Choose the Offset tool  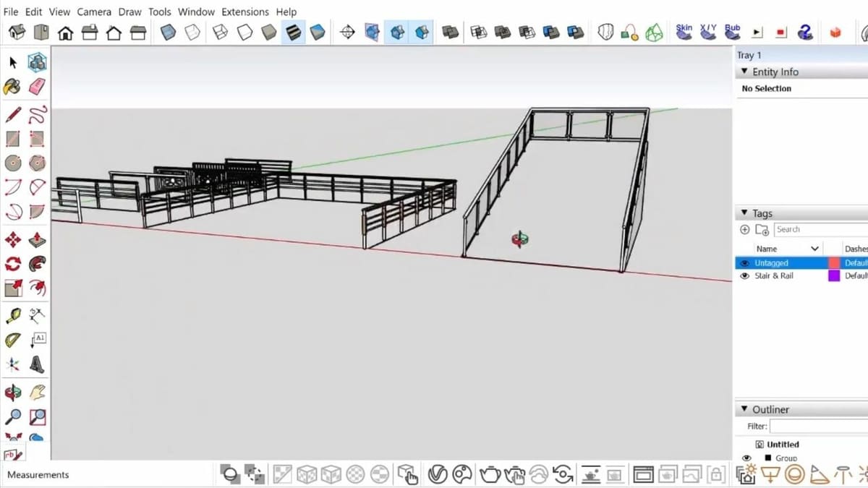point(38,288)
